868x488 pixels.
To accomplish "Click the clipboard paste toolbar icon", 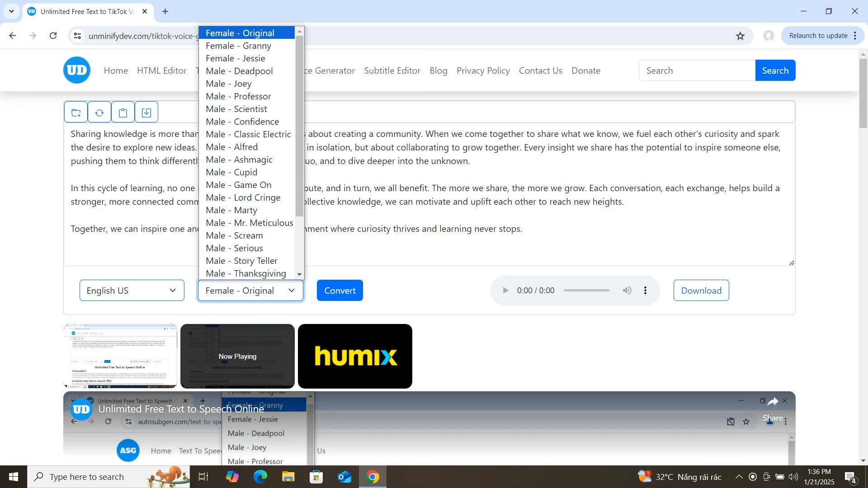I will (123, 112).
